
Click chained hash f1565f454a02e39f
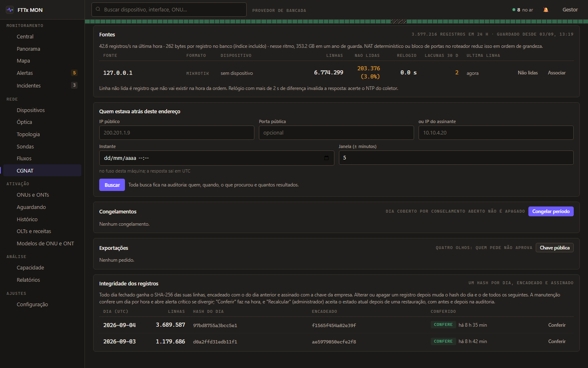click(334, 325)
